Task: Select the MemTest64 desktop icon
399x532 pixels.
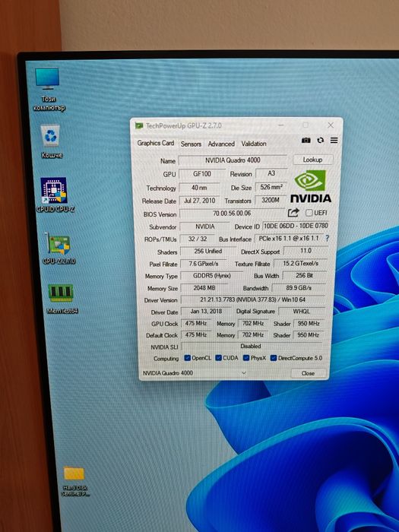Action: (61, 299)
